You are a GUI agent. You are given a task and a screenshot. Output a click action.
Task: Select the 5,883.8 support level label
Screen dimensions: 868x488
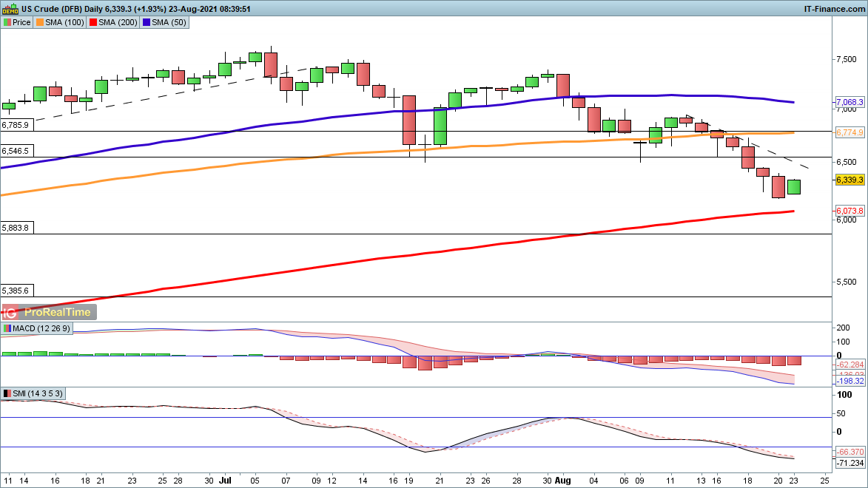(x=16, y=228)
